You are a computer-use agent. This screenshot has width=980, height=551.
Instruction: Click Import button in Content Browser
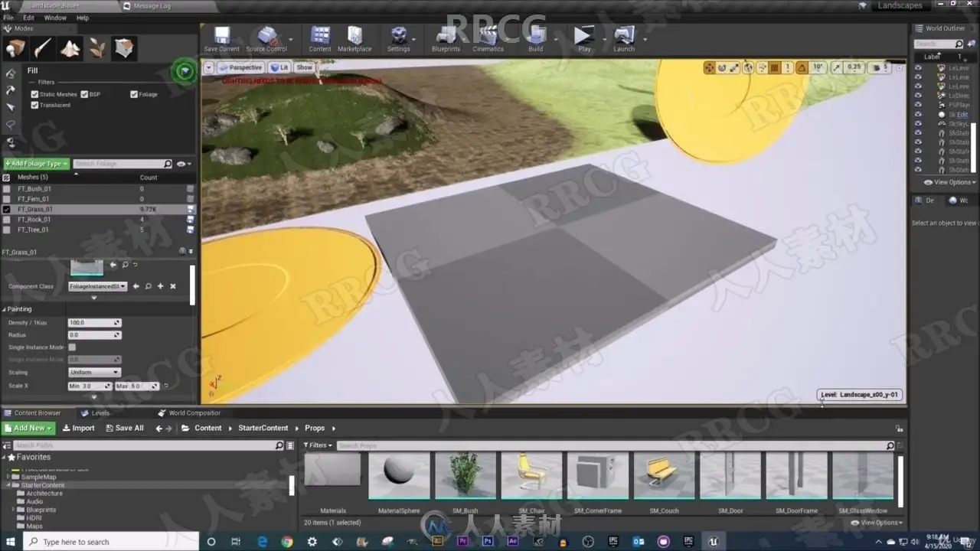point(79,429)
